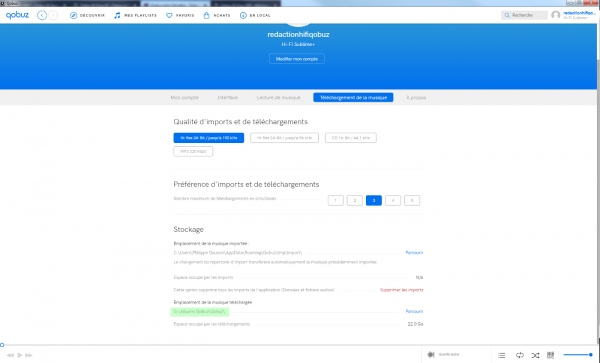Click the previous track button
600x363 pixels.
click(10, 355)
